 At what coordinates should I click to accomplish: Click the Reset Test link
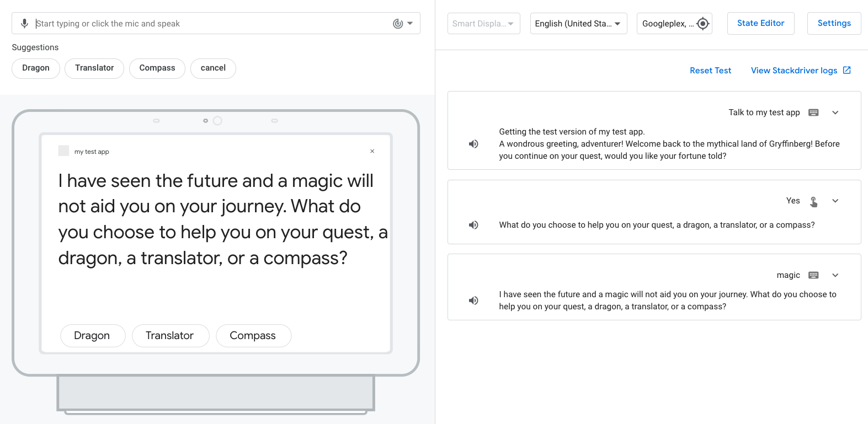[710, 71]
